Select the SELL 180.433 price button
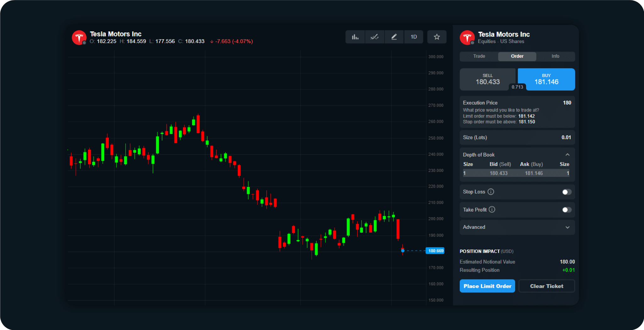Image resolution: width=644 pixels, height=330 pixels. pyautogui.click(x=487, y=79)
